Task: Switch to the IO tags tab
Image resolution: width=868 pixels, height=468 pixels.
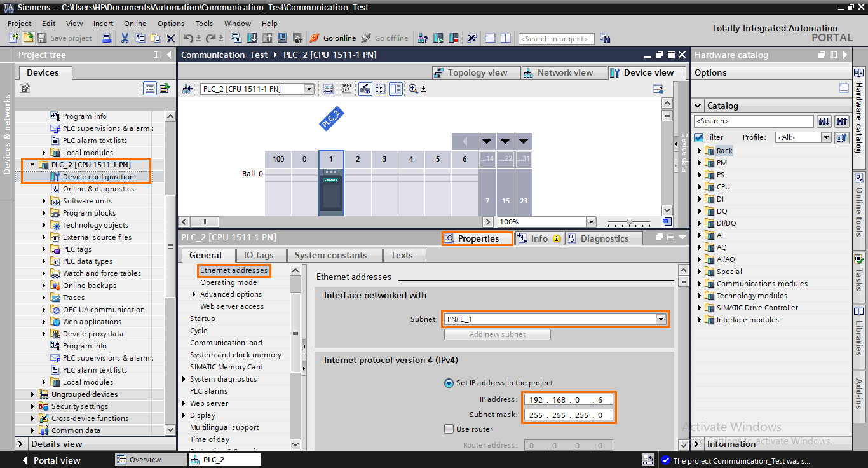Action: point(261,255)
